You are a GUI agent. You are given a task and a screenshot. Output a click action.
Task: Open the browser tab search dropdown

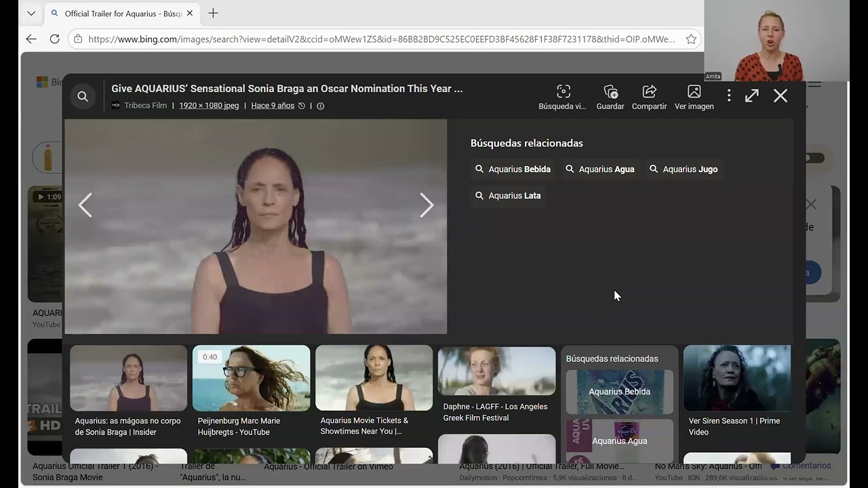coord(31,13)
